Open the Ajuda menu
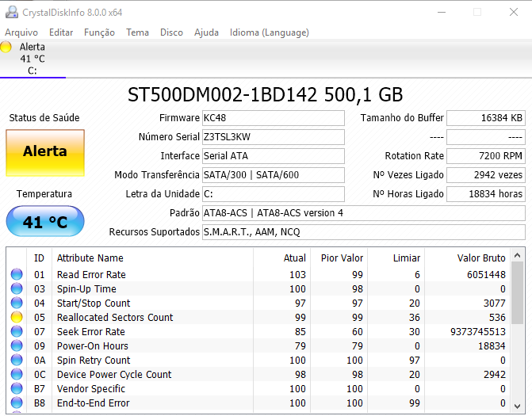The image size is (532, 416). 206,32
